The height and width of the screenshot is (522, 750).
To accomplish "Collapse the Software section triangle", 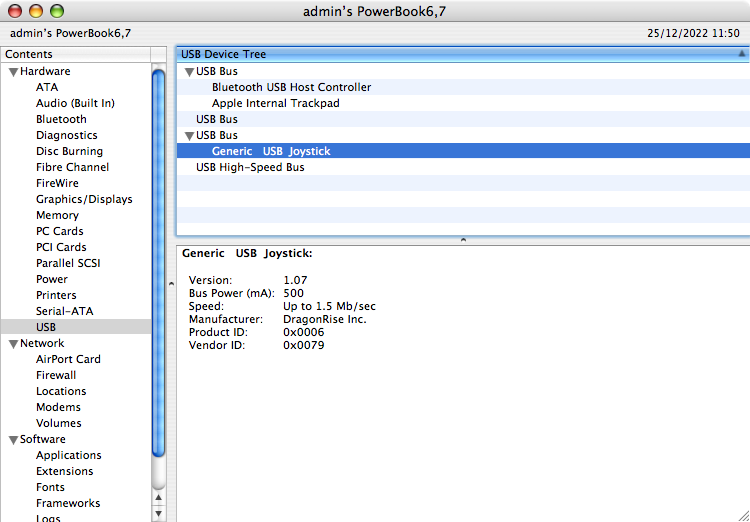I will [x=13, y=440].
